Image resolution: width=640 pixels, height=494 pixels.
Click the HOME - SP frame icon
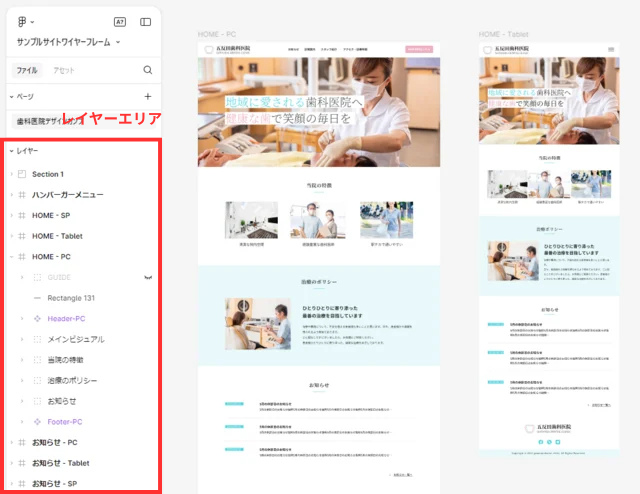[x=22, y=215]
